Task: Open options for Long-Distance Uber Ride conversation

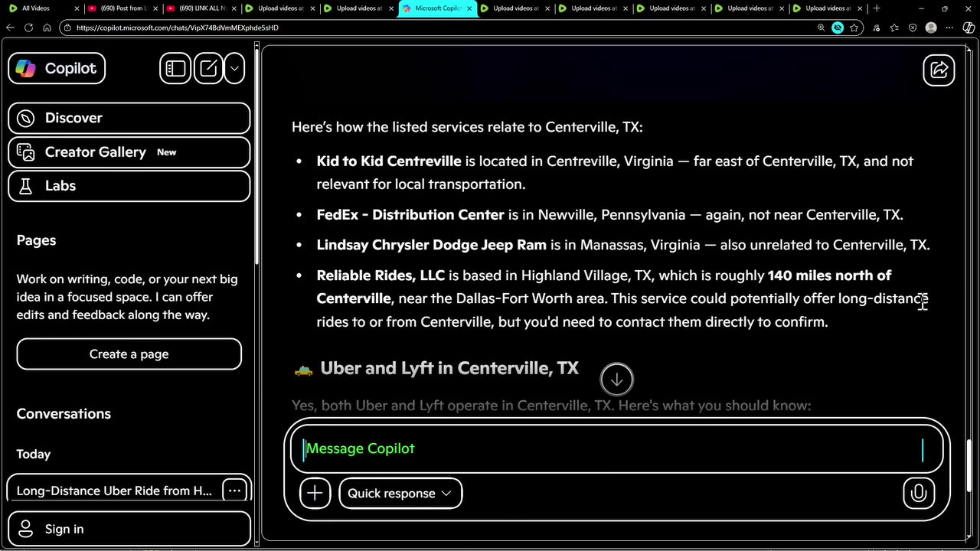Action: click(x=234, y=491)
